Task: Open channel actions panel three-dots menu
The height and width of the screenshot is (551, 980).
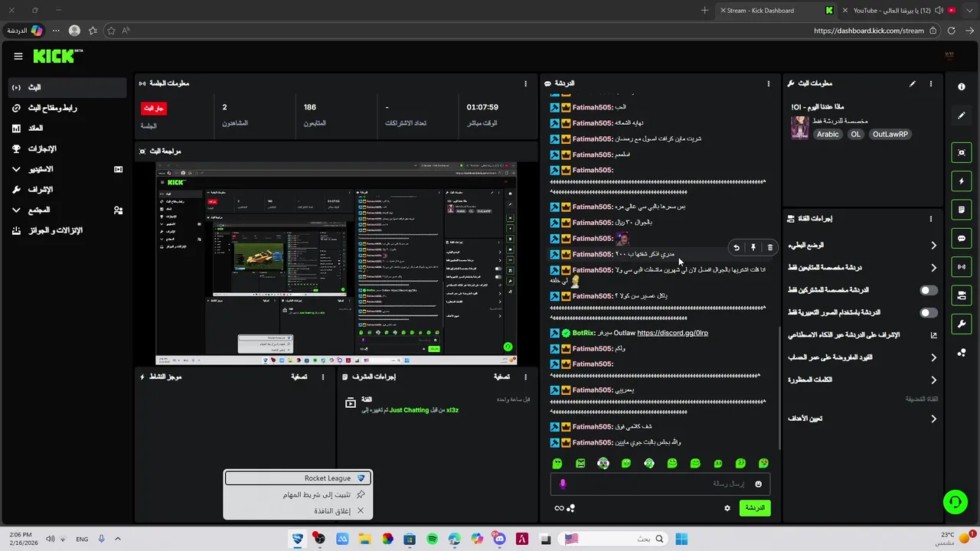Action: (931, 219)
